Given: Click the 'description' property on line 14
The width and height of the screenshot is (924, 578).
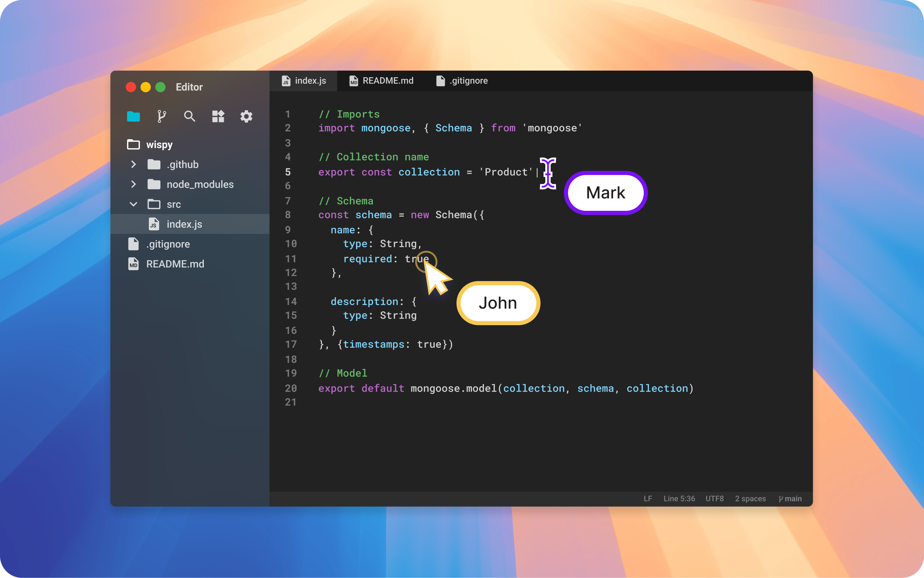Looking at the screenshot, I should pyautogui.click(x=365, y=302).
